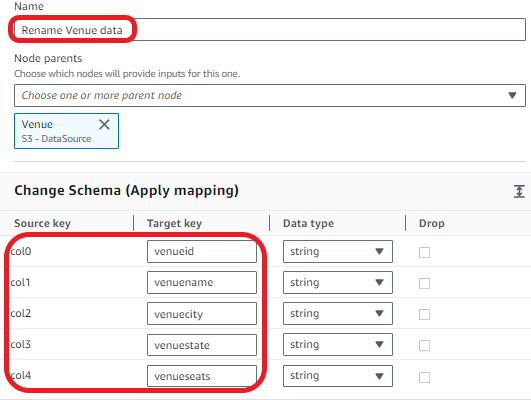Toggle Drop checkbox for col1
Screen dimensions: 531x400
click(424, 283)
